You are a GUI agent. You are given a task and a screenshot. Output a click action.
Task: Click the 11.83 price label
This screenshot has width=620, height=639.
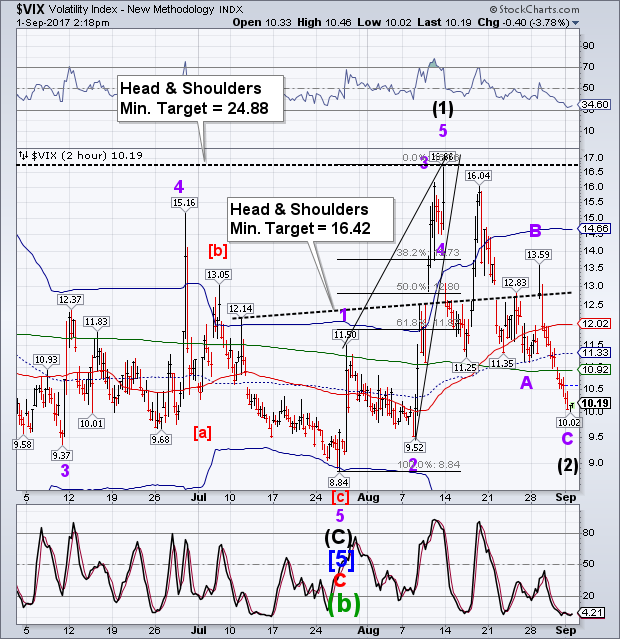tap(97, 322)
